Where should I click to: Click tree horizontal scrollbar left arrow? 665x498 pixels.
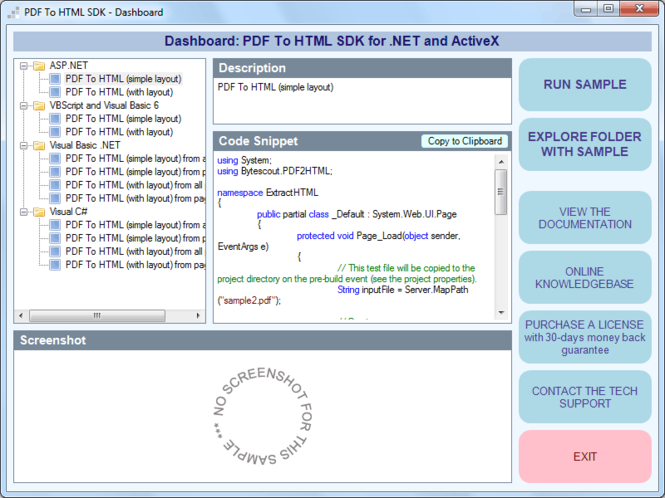[x=21, y=316]
